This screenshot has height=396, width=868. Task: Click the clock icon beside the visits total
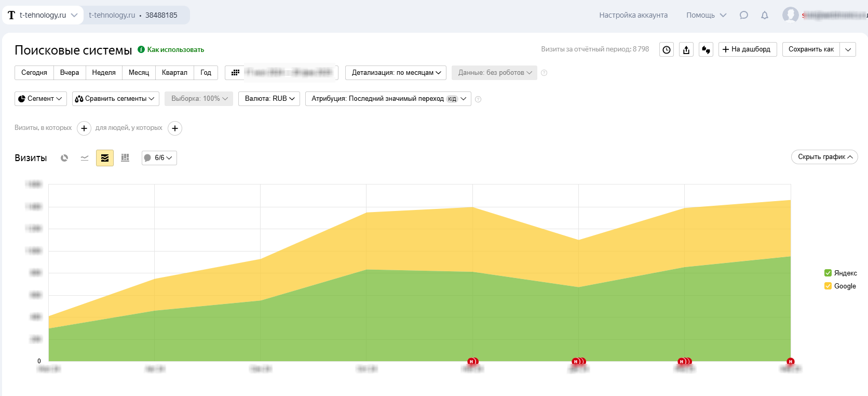click(667, 50)
